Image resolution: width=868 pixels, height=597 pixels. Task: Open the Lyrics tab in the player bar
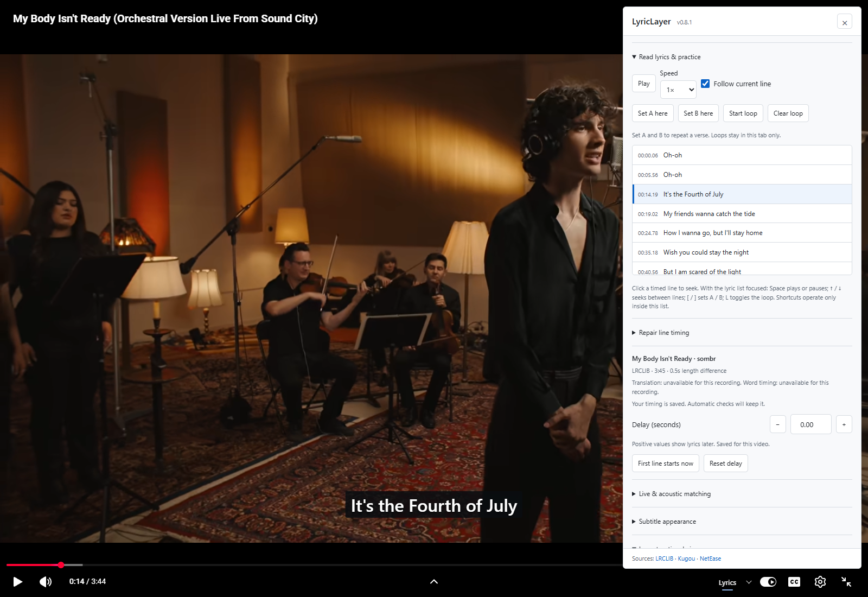tap(727, 583)
